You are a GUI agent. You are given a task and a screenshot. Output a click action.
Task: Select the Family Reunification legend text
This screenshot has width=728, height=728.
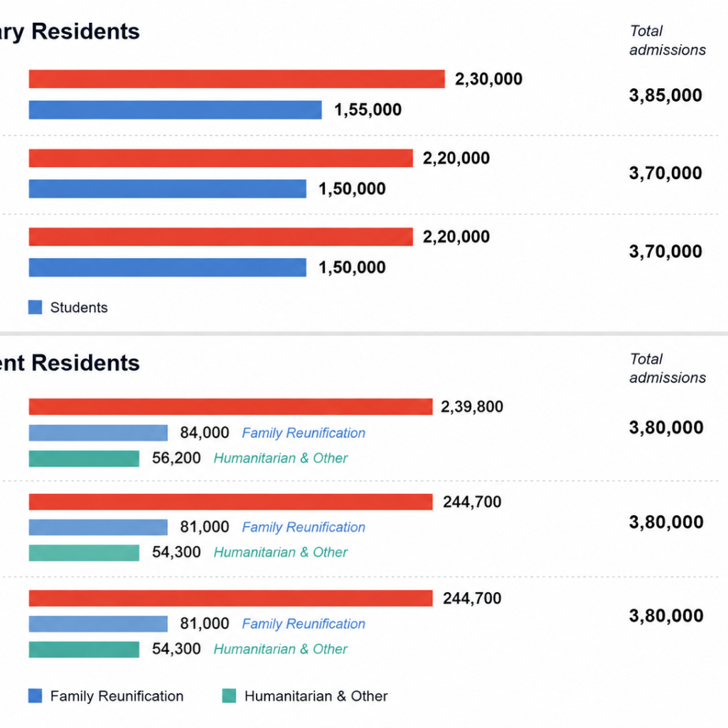[x=117, y=696]
